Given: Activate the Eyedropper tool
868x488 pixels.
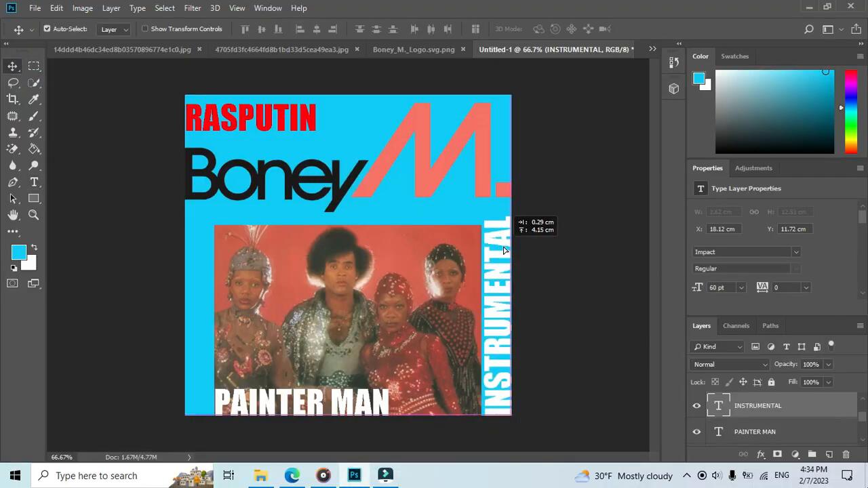Looking at the screenshot, I should [34, 99].
